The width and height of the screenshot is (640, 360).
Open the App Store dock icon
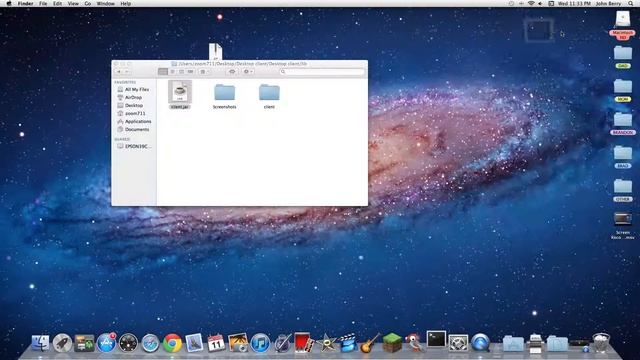tap(106, 343)
